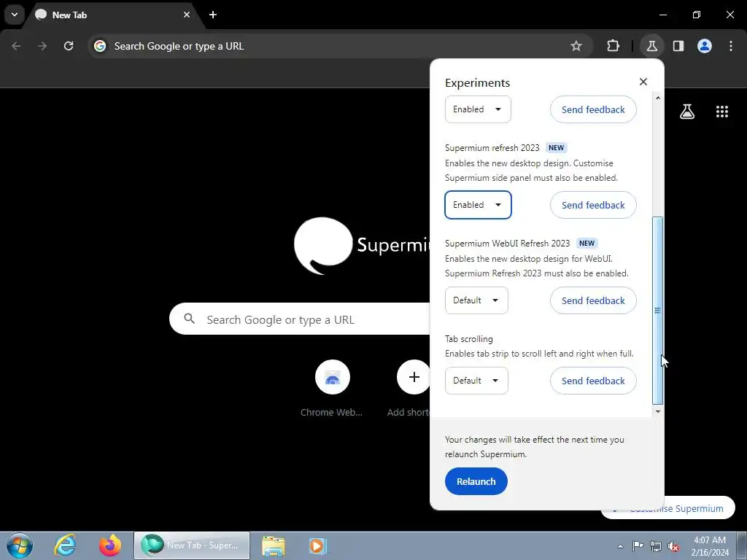Show hidden system tray icons
The image size is (747, 560).
tap(620, 546)
